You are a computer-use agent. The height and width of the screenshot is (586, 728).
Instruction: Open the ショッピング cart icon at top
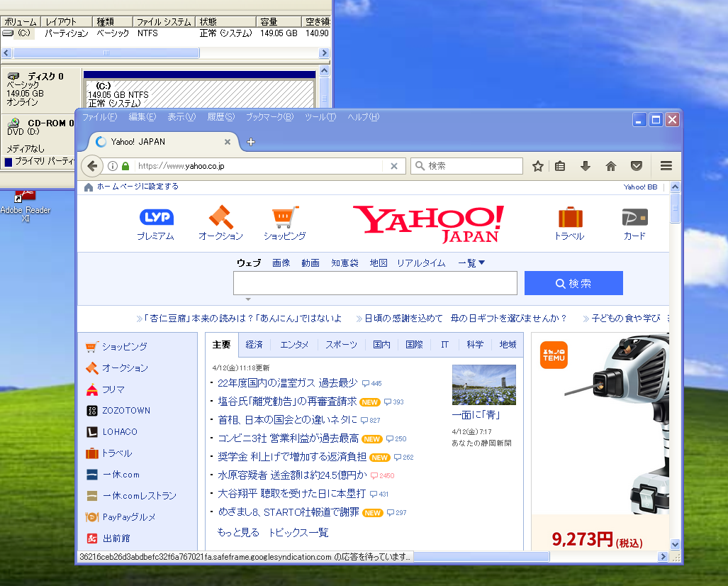point(284,223)
